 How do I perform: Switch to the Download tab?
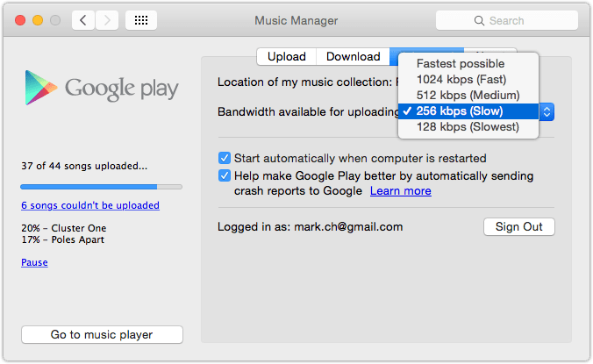click(x=353, y=57)
